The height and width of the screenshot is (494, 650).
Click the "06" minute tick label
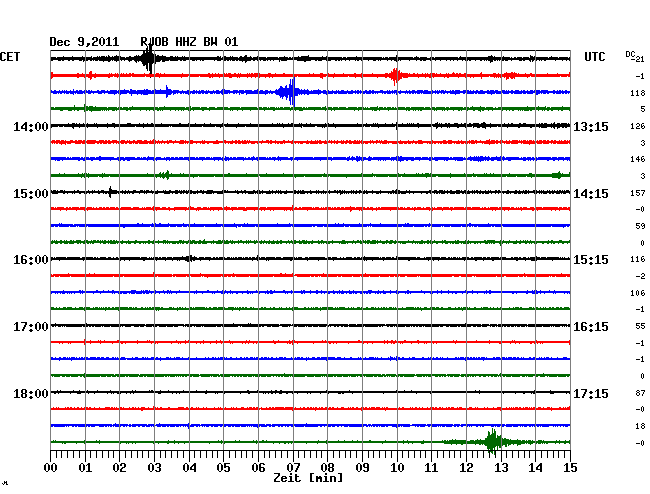258,468
